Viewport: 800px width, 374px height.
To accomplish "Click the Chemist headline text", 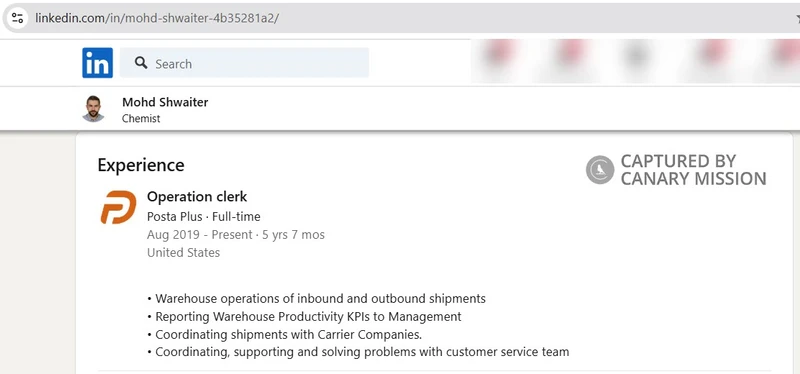I will pos(141,118).
